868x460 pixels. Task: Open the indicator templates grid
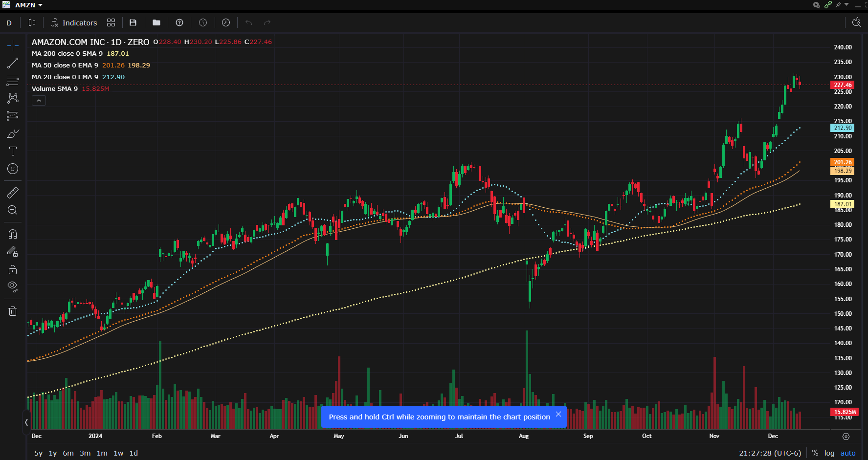pos(111,22)
